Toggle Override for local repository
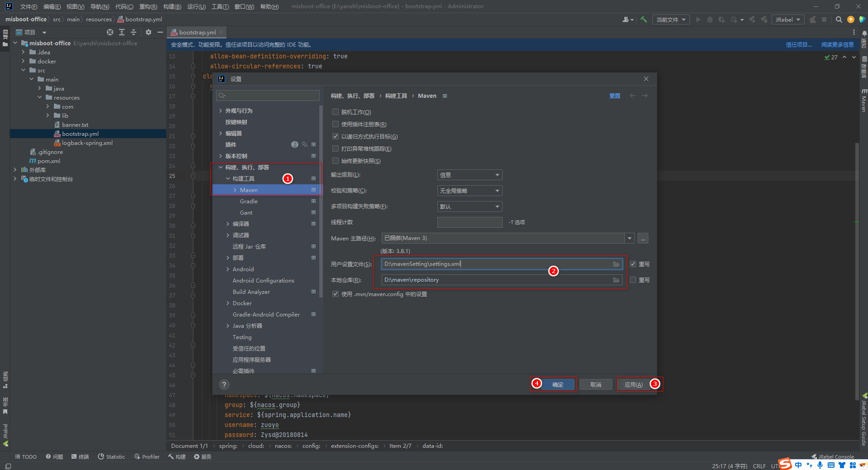 tap(633, 280)
